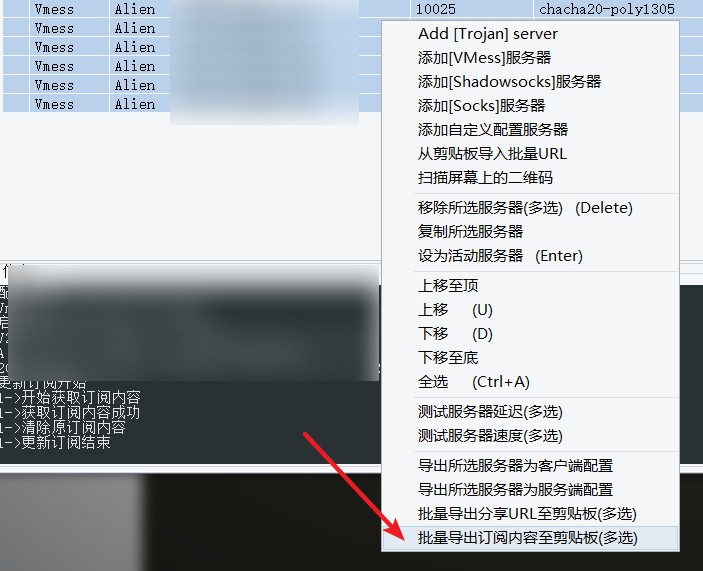The image size is (703, 571).
Task: Click 移除所选服务器(多选) (Delete)
Action: [530, 208]
